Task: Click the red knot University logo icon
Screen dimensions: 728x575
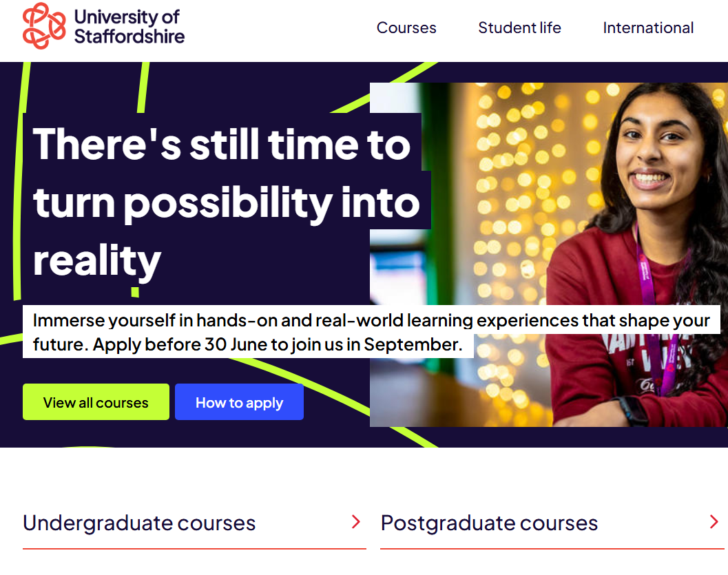Action: 45,26
